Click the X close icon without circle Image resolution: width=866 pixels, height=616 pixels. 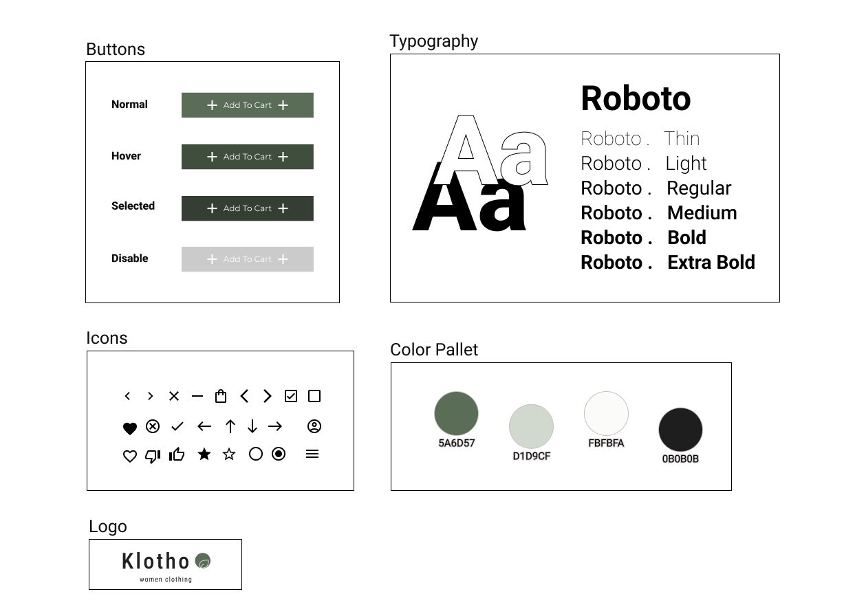[x=174, y=396]
